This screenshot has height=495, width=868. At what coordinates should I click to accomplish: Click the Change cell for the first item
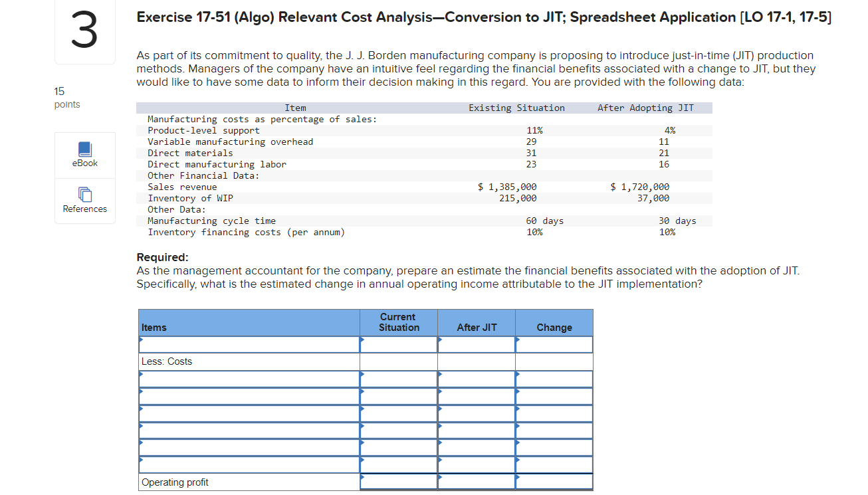point(554,344)
